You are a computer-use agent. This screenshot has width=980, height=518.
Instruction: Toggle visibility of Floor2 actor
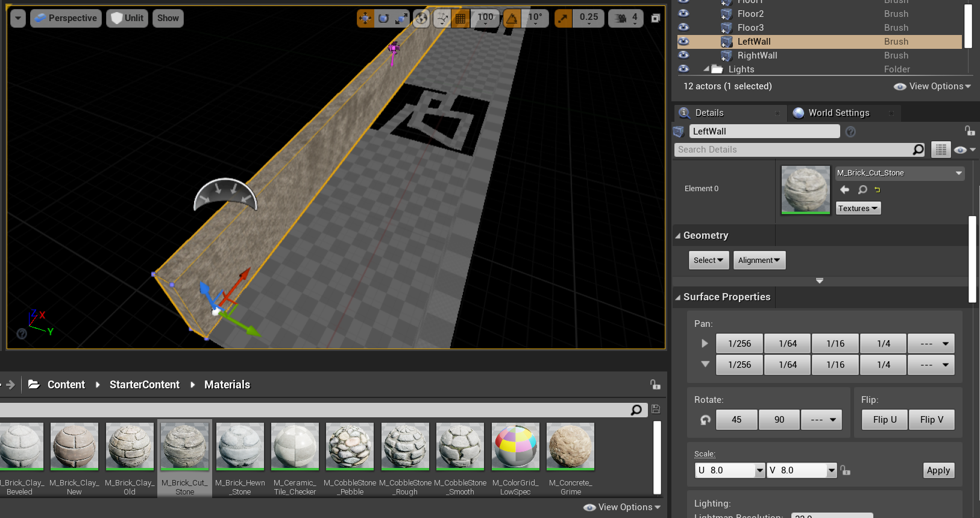[683, 13]
